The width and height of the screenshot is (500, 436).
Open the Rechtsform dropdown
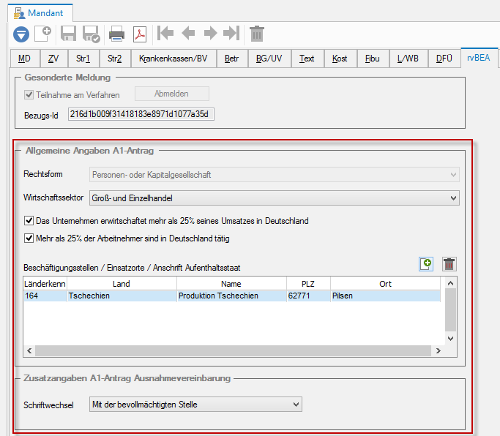pyautogui.click(x=274, y=175)
